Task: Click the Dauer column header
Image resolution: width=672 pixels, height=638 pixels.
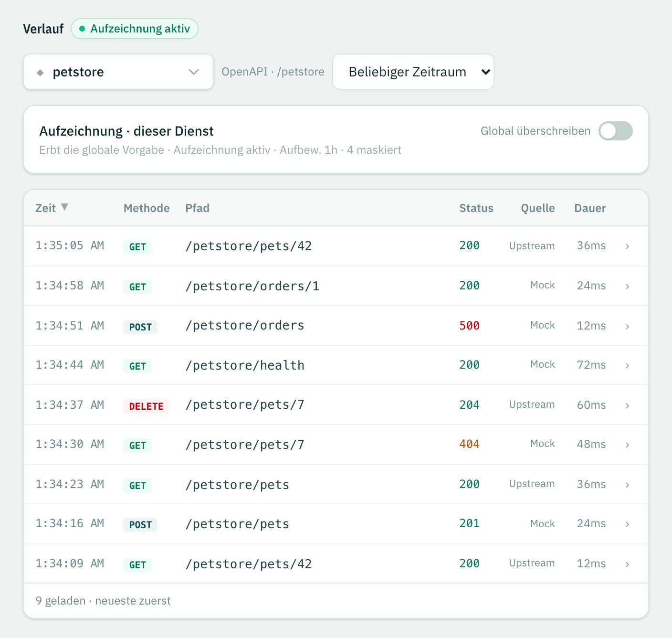Action: coord(590,208)
